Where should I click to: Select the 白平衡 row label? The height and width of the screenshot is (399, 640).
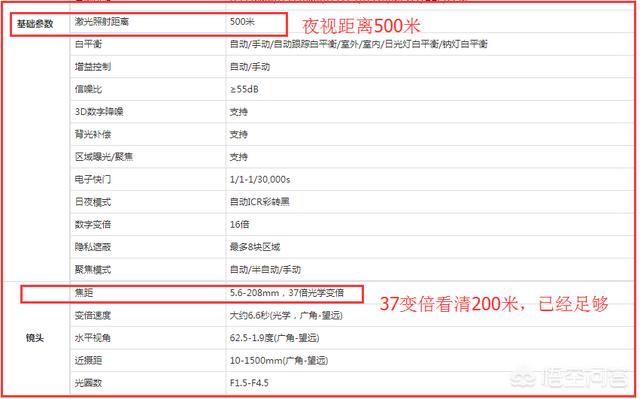click(x=88, y=44)
